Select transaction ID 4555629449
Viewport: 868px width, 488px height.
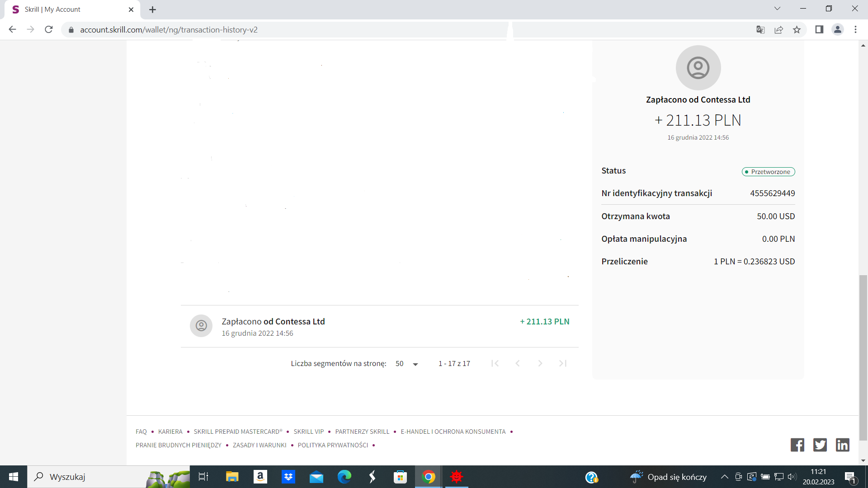[773, 193]
